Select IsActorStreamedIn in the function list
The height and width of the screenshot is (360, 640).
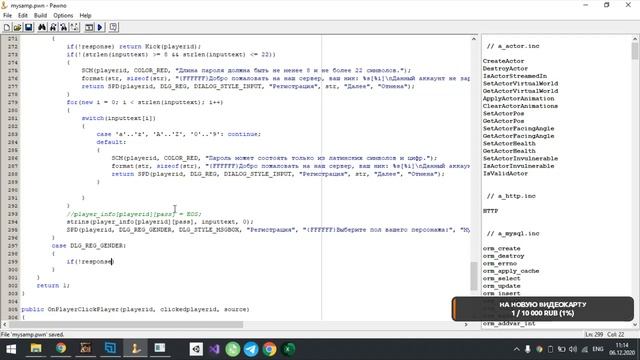coord(515,76)
